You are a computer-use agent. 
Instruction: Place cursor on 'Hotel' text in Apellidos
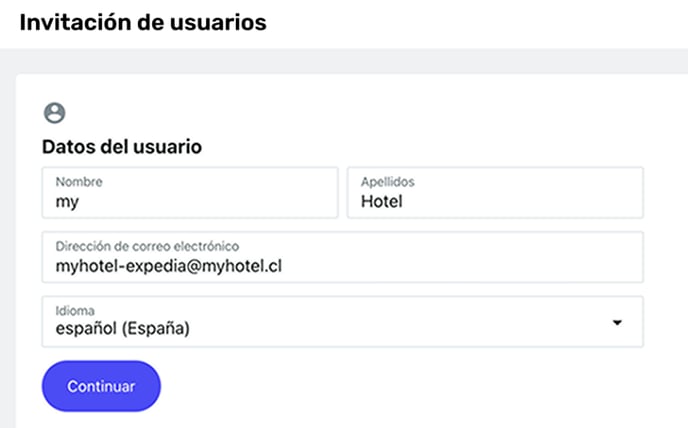coord(382,201)
